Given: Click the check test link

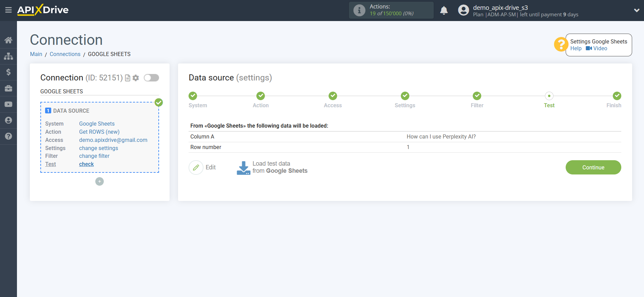Looking at the screenshot, I should pos(86,164).
